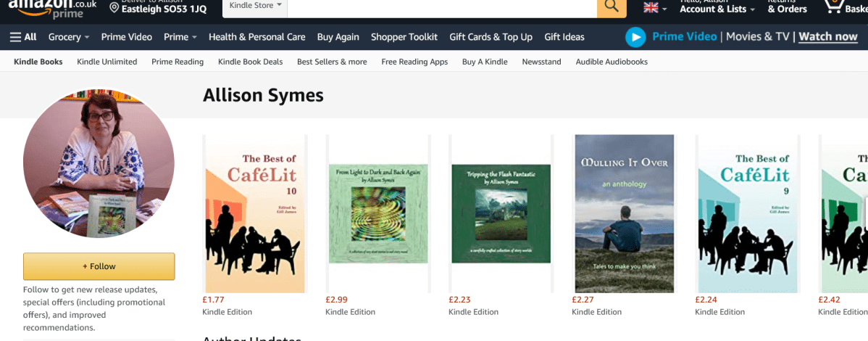Click Allison Symes author profile photo

point(99,164)
